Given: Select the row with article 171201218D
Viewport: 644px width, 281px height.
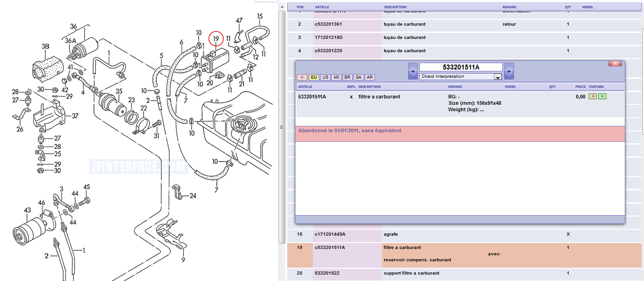Looking at the screenshot, I should (464, 38).
